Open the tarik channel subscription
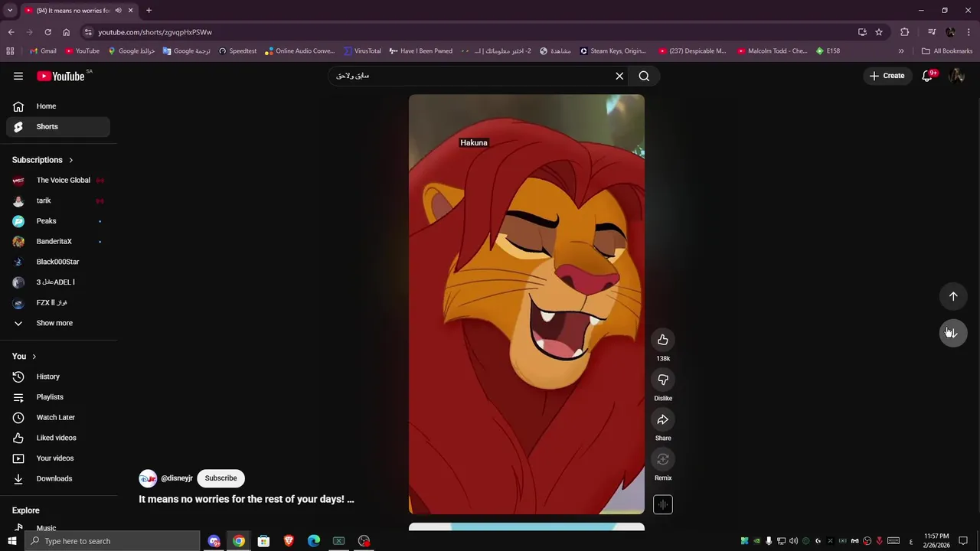This screenshot has width=980, height=551. [58, 201]
